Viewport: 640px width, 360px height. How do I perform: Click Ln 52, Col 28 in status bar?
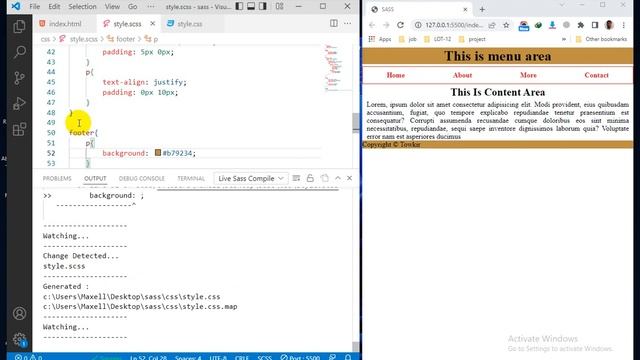click(x=148, y=358)
